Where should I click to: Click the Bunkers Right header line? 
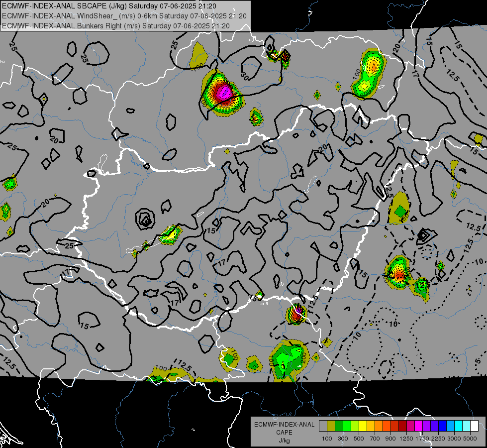coord(116,26)
